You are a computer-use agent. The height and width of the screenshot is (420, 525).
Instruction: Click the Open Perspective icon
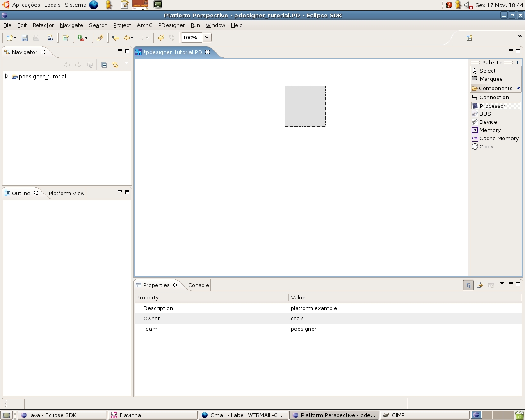coord(469,38)
